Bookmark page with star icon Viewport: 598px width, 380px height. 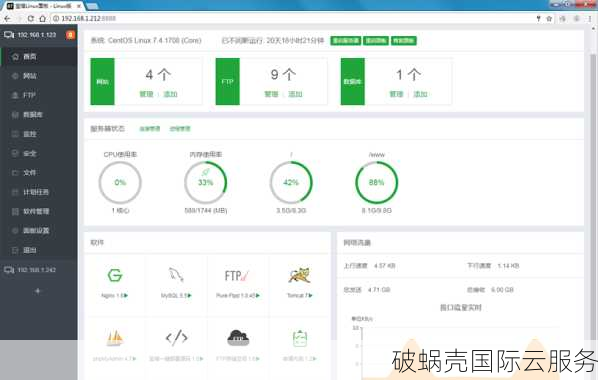[549, 18]
